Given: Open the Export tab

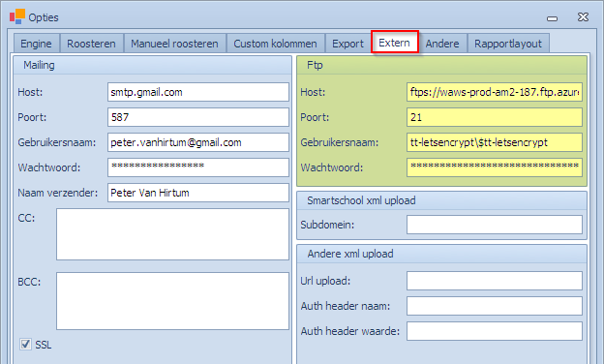Looking at the screenshot, I should [347, 44].
